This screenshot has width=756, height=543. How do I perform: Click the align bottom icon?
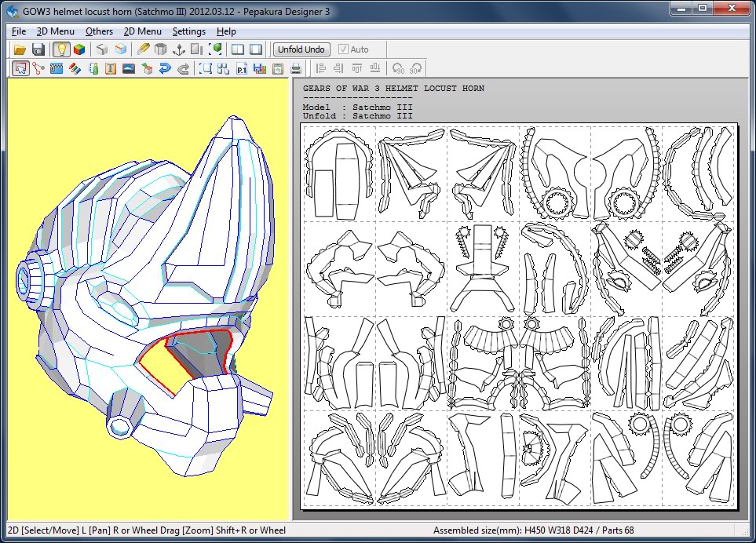coord(375,68)
